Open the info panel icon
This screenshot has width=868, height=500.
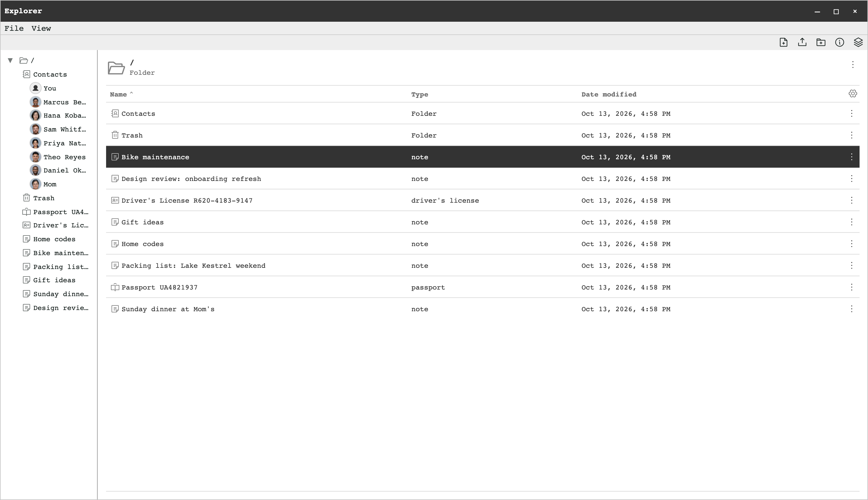(x=839, y=42)
